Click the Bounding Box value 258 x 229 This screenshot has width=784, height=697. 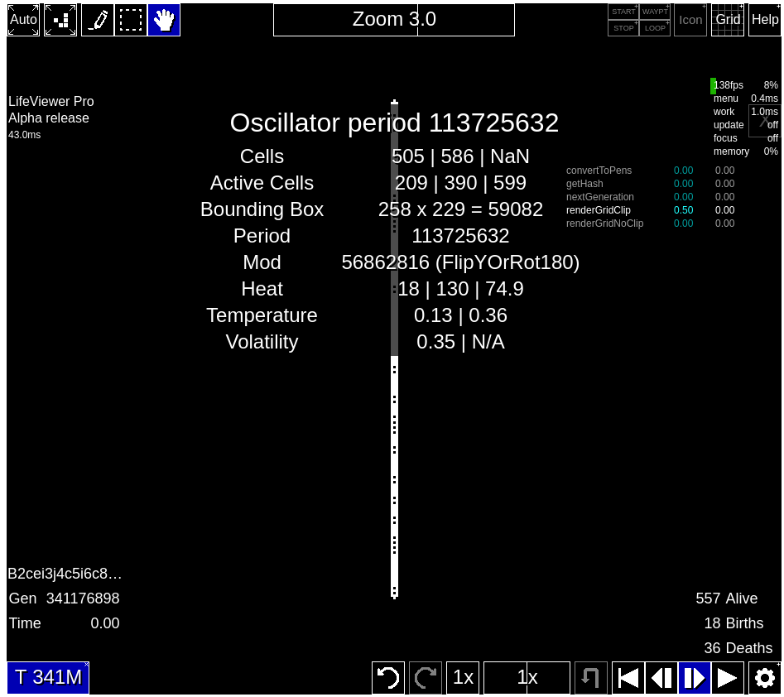click(x=460, y=209)
